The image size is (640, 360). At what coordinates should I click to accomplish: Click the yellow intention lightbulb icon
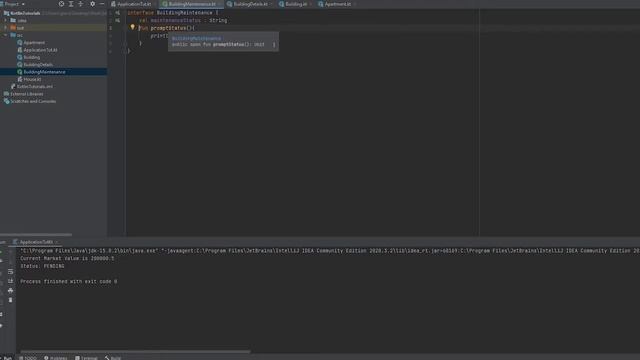tap(132, 27)
